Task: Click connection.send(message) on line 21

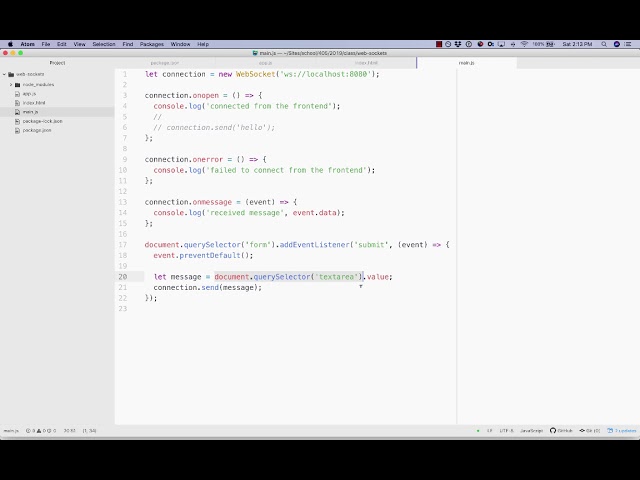Action: click(207, 287)
